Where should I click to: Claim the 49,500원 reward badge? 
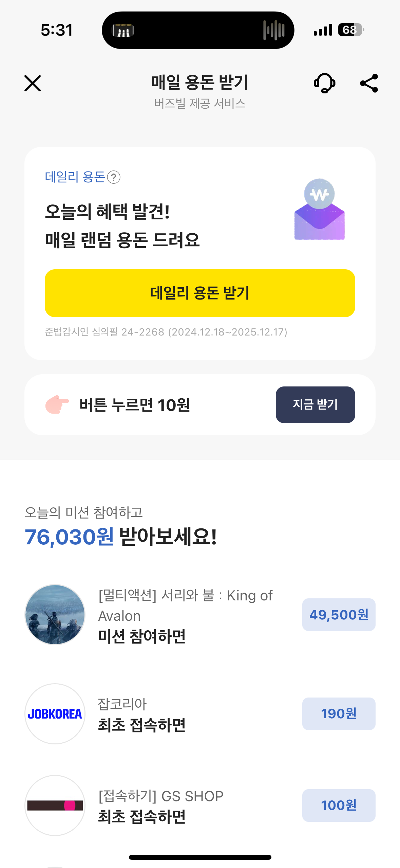[x=339, y=615]
